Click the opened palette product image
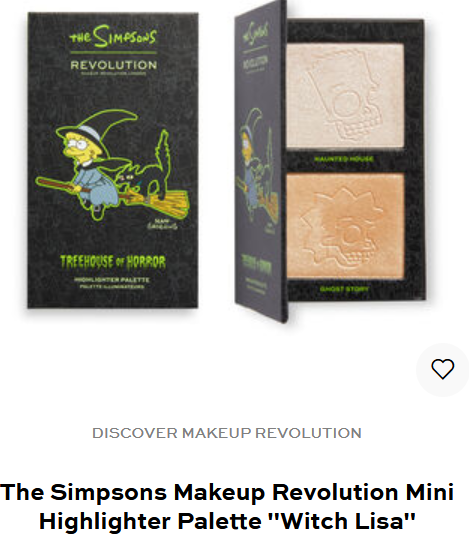Image resolution: width=469 pixels, height=545 pixels. pyautogui.click(x=330, y=162)
